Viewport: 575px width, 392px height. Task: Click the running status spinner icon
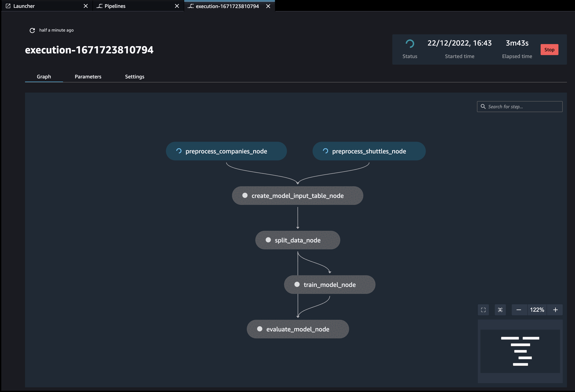point(410,44)
